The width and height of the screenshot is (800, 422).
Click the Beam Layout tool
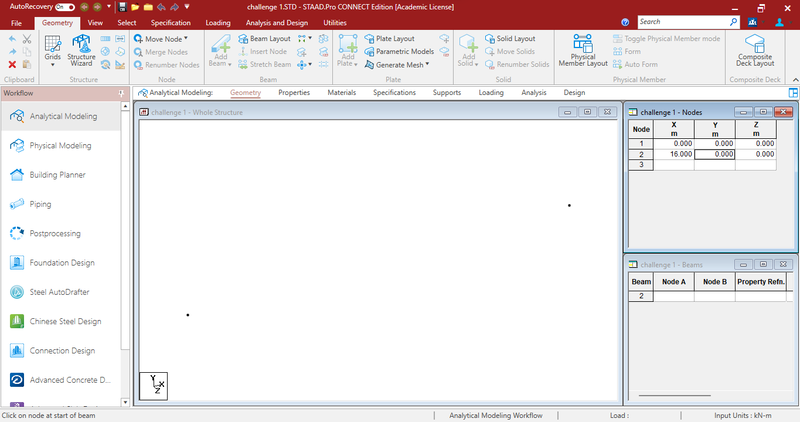(x=262, y=38)
